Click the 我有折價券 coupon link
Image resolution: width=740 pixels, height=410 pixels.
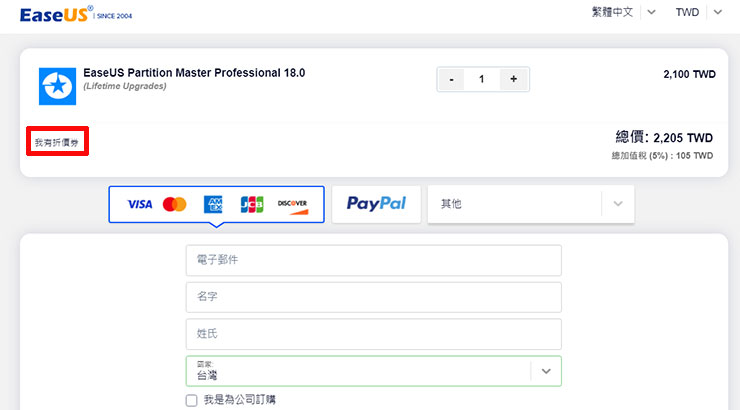[x=57, y=142]
